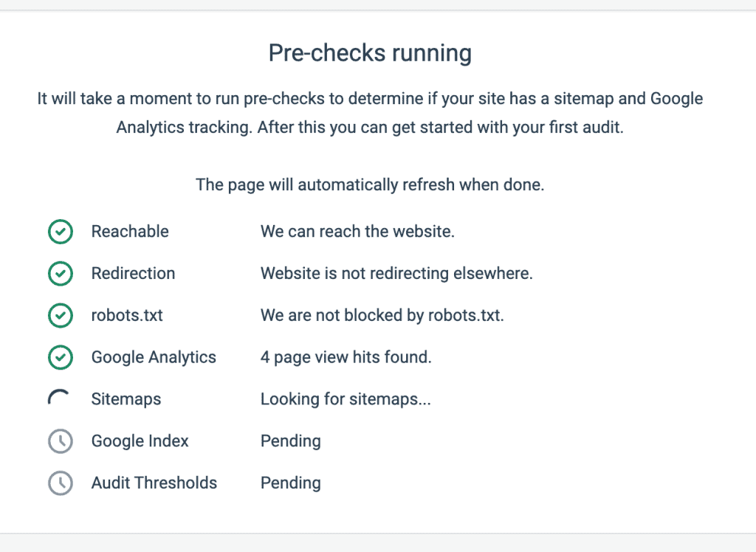
Task: Click the '4 page view hits found' status
Action: (x=346, y=357)
